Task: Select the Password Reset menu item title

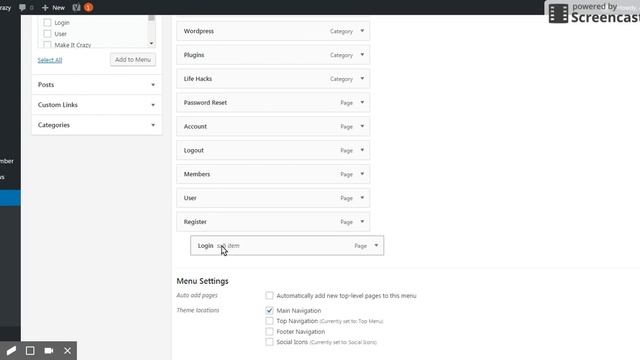Action: pos(205,102)
